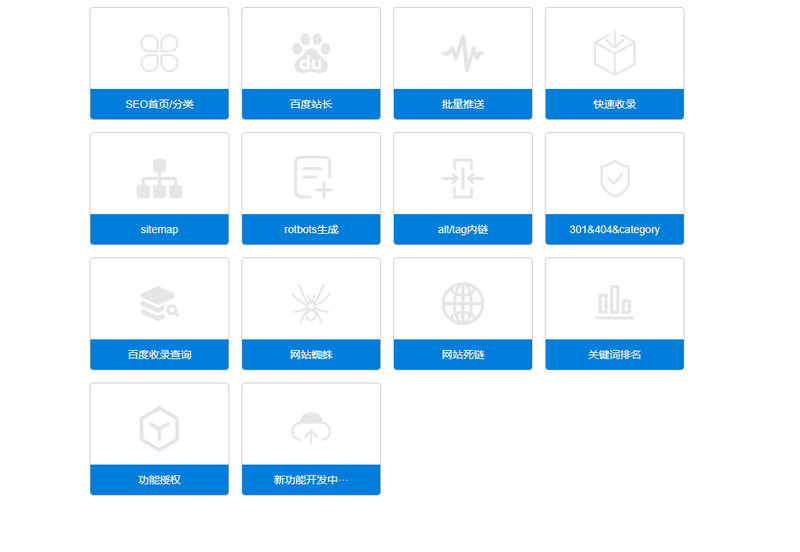
Task: Open the 301&404&category label
Action: pos(614,230)
